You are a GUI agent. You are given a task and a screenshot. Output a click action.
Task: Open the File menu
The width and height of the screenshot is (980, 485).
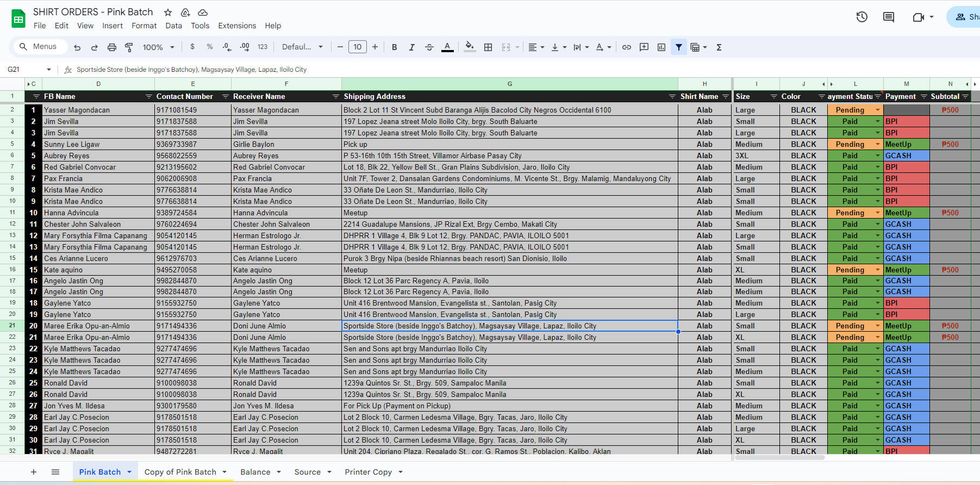40,26
